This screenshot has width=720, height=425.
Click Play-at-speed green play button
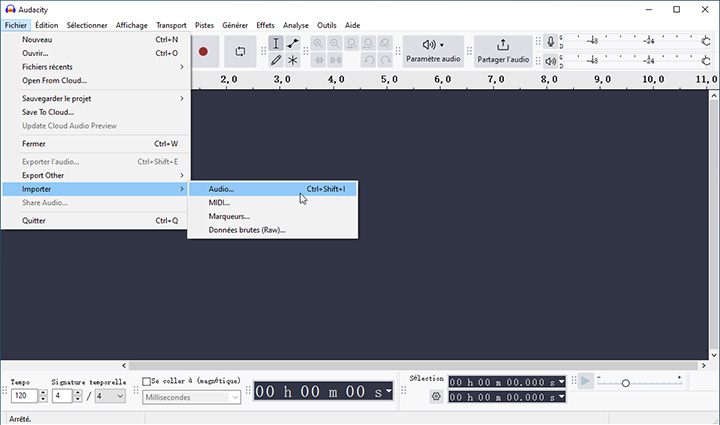585,381
